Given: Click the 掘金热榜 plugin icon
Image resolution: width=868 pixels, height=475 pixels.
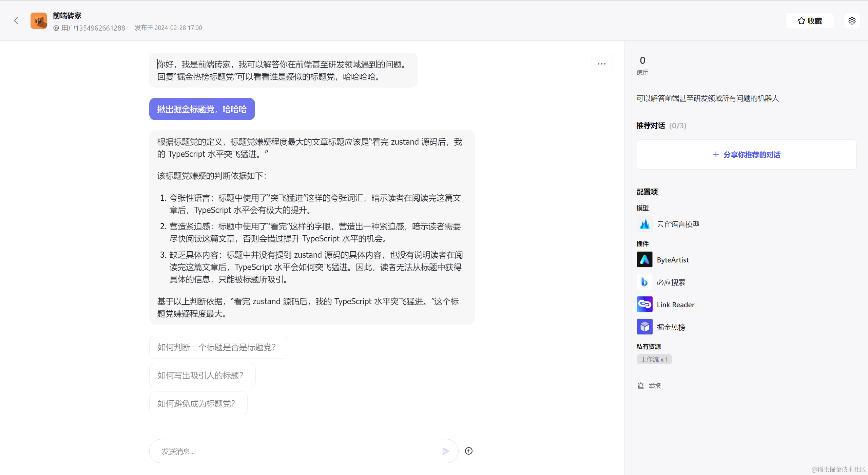Looking at the screenshot, I should 644,327.
